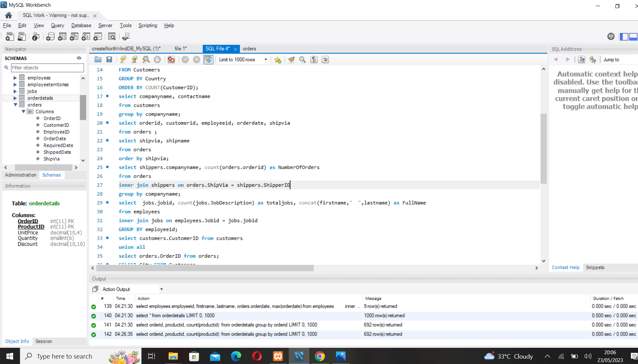
Task: Click the Create new schema icon
Action: click(50, 36)
